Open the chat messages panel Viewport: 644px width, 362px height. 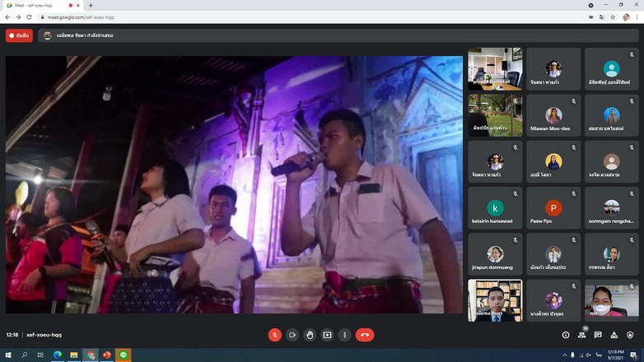click(x=598, y=335)
